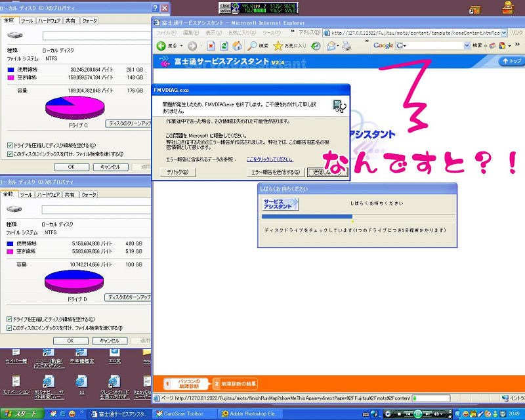
Task: Click デバッグ(B) in FMVDIAG.exe error dialog
Action: [178, 172]
